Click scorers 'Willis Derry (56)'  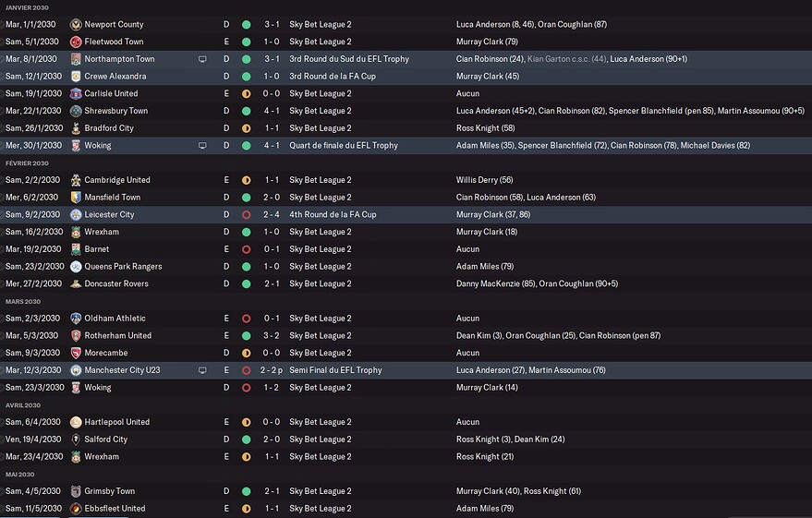[x=485, y=179]
